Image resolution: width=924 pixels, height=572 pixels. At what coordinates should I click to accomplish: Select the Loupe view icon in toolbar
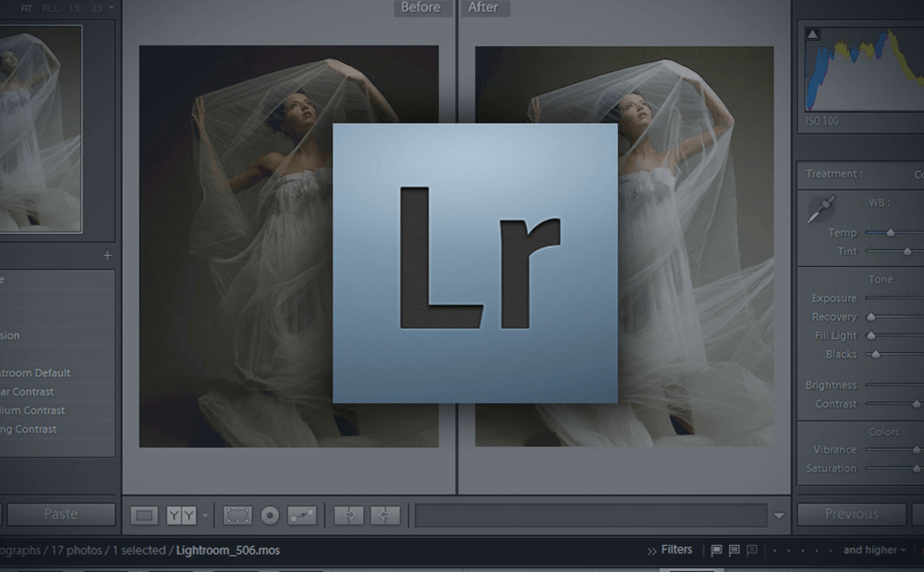click(144, 516)
